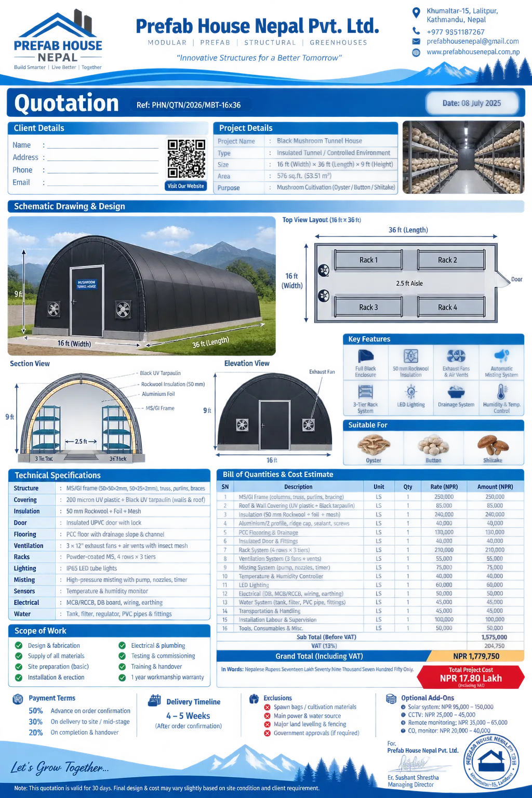Click the upper exhaust fan in the top view layout
The image size is (532, 798).
tap(324, 270)
